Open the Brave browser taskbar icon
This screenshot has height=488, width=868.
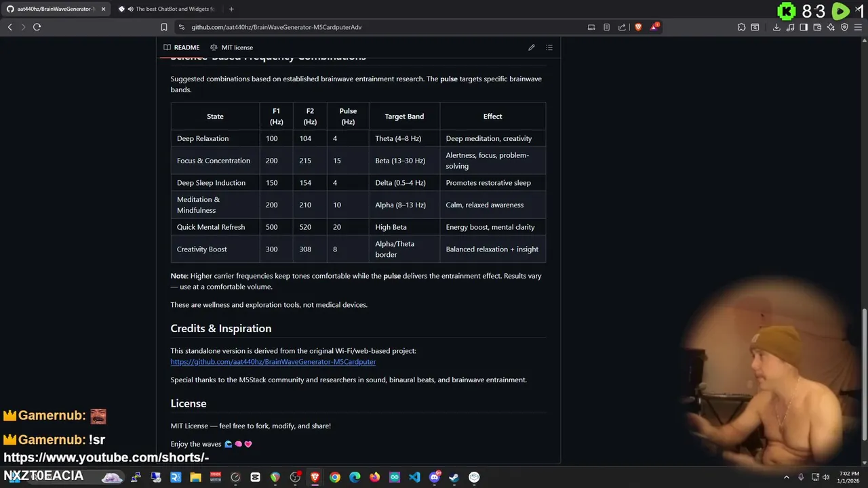315,477
